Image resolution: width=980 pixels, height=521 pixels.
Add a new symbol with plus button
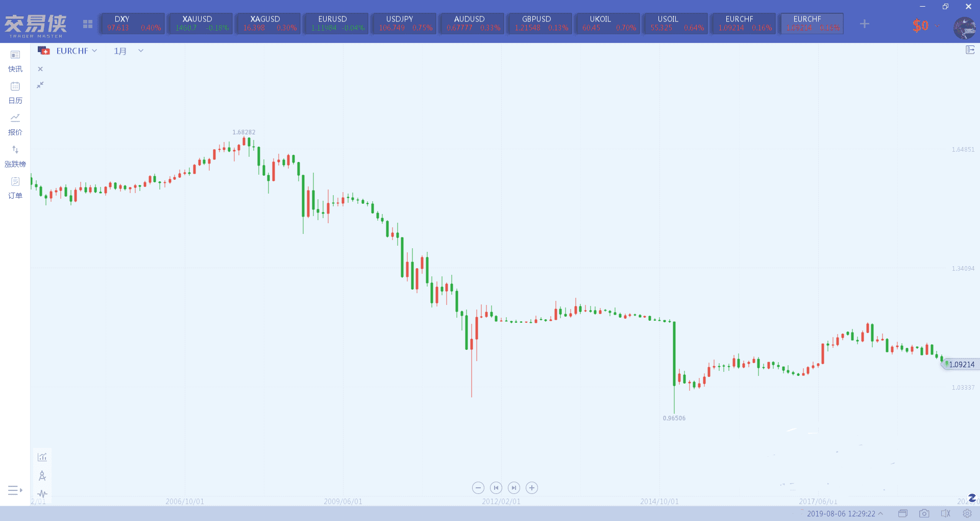(x=864, y=24)
